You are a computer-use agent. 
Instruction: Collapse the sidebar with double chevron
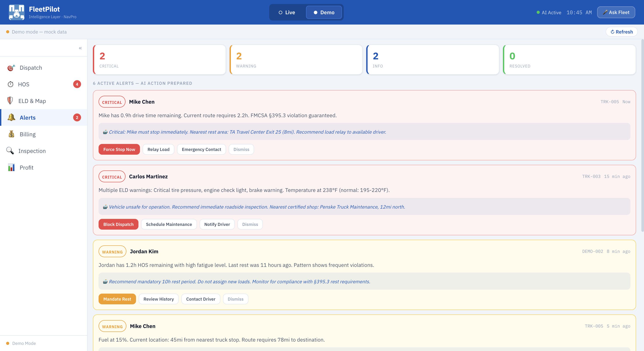[80, 48]
